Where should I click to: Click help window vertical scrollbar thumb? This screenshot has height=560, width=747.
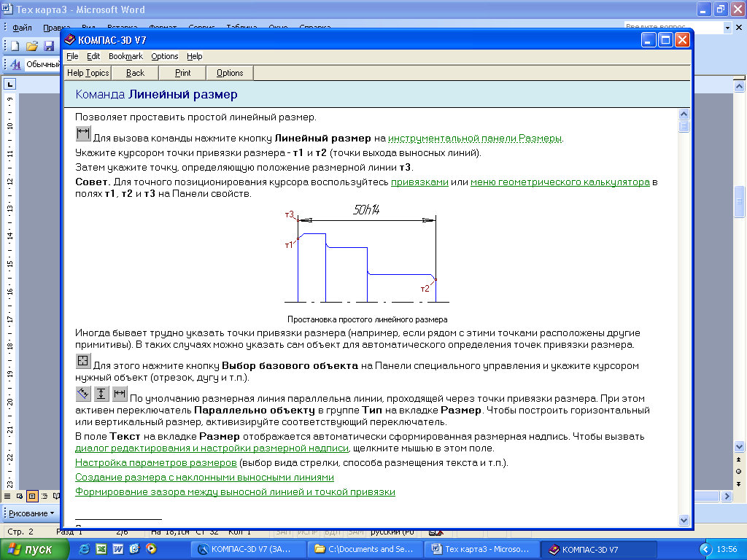click(x=684, y=127)
